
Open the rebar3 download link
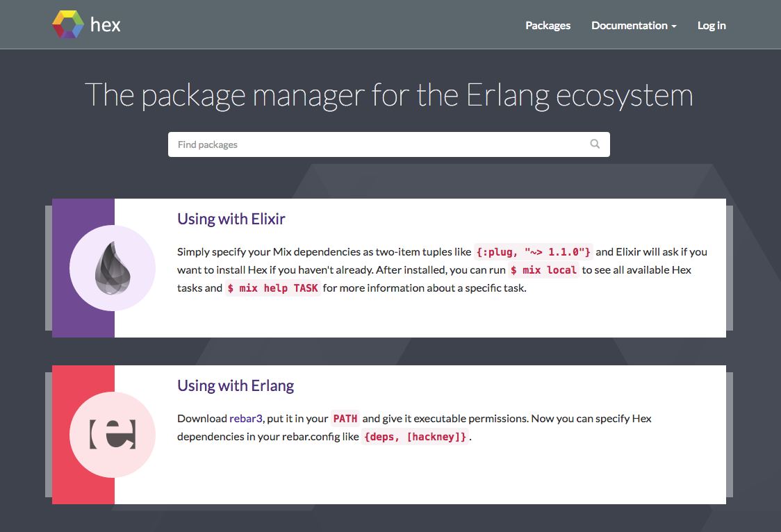coord(245,419)
